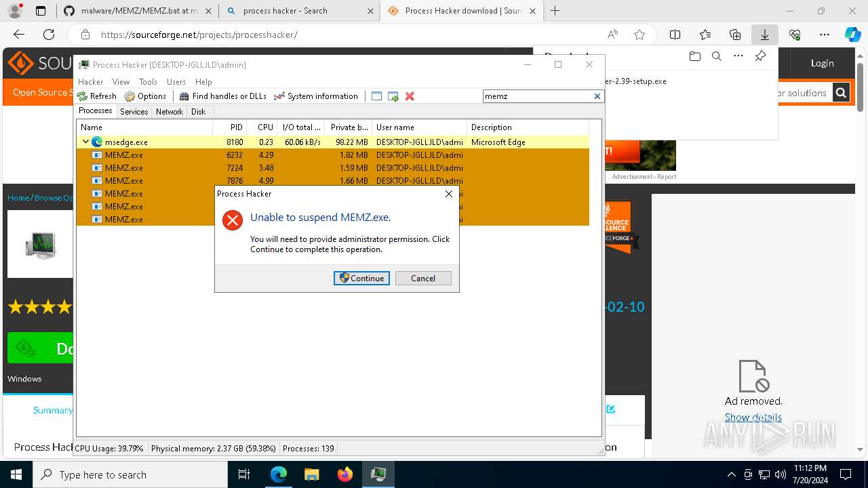Open downloads folder icon in Downloads panel
The width and height of the screenshot is (868, 488).
[694, 56]
